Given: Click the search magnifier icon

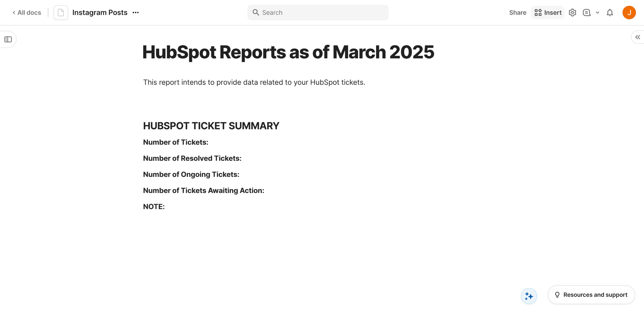Looking at the screenshot, I should (256, 13).
